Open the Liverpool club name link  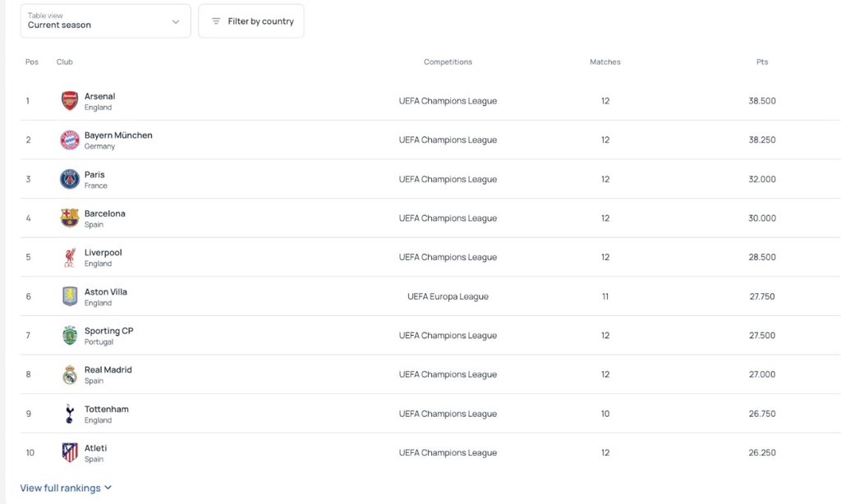103,253
